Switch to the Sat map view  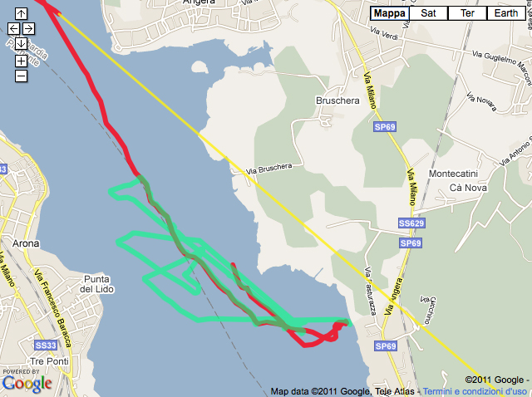coord(428,13)
